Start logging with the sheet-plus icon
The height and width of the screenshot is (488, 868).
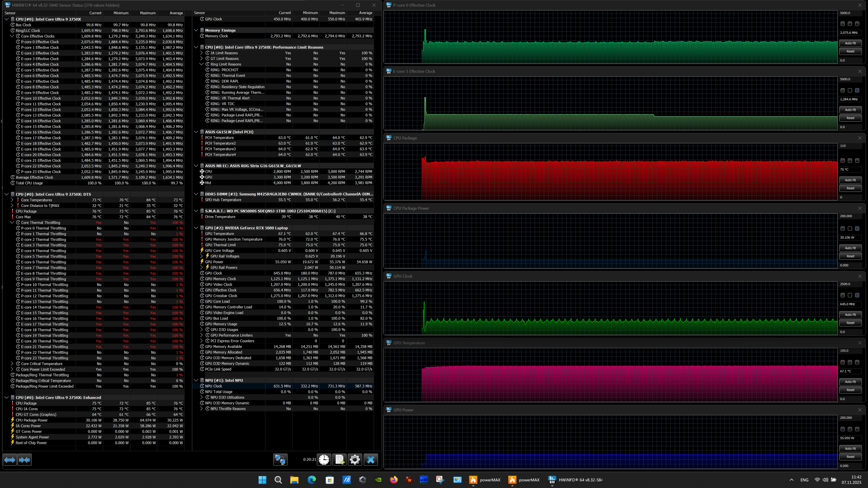(339, 460)
